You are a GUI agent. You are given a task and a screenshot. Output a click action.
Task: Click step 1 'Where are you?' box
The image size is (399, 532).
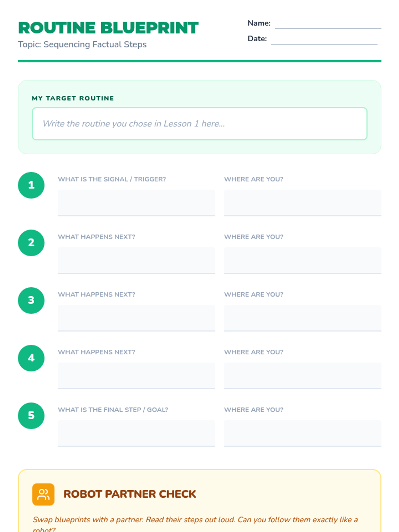tap(303, 202)
